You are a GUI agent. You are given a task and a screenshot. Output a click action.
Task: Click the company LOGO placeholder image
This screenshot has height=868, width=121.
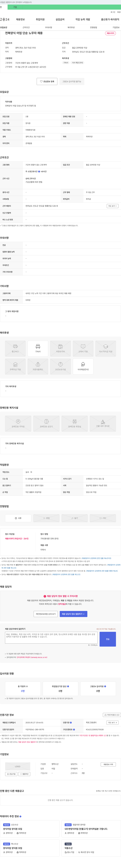pyautogui.click(x=18, y=767)
